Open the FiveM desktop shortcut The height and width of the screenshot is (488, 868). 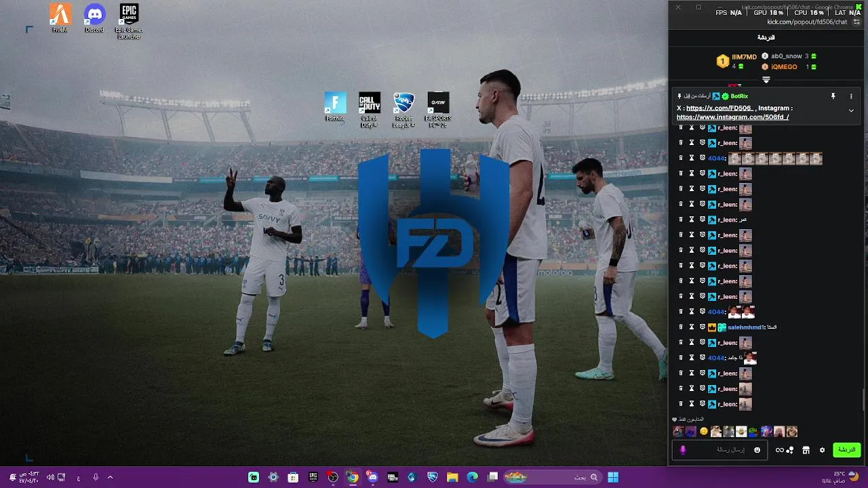pos(60,18)
